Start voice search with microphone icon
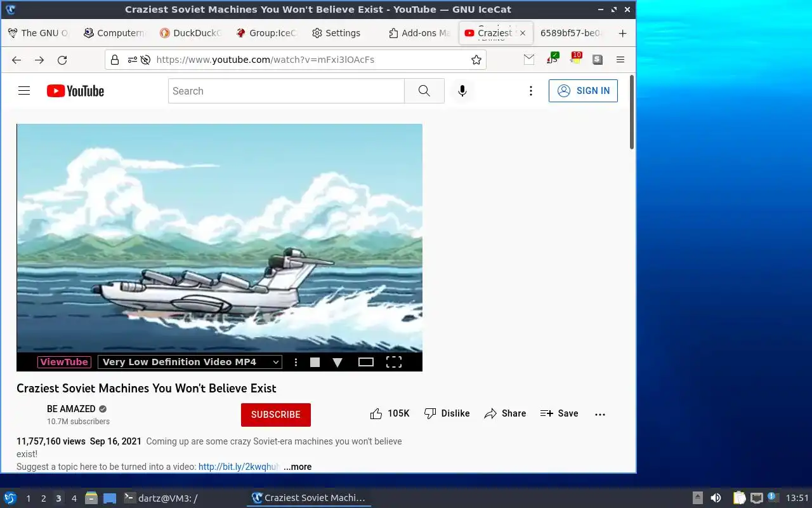This screenshot has height=508, width=812. pos(462,91)
